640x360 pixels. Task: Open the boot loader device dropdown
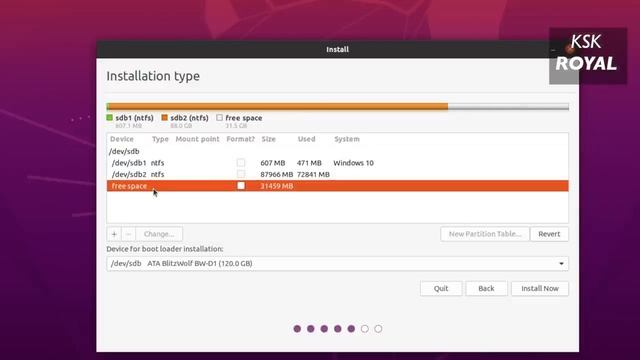337,263
